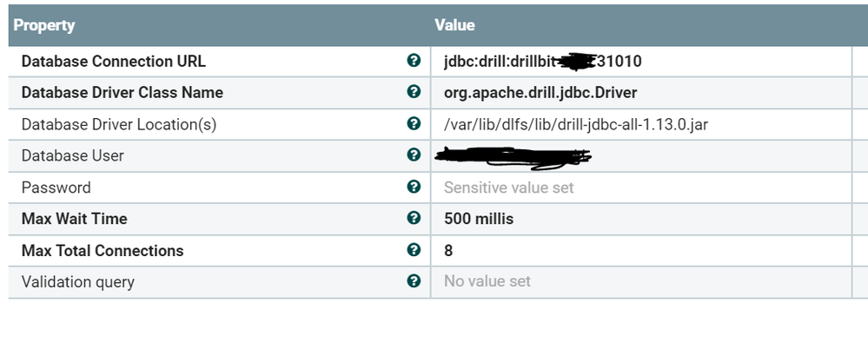Click help icon beside Database Driver Location(s)
This screenshot has width=868, height=349.
click(414, 124)
